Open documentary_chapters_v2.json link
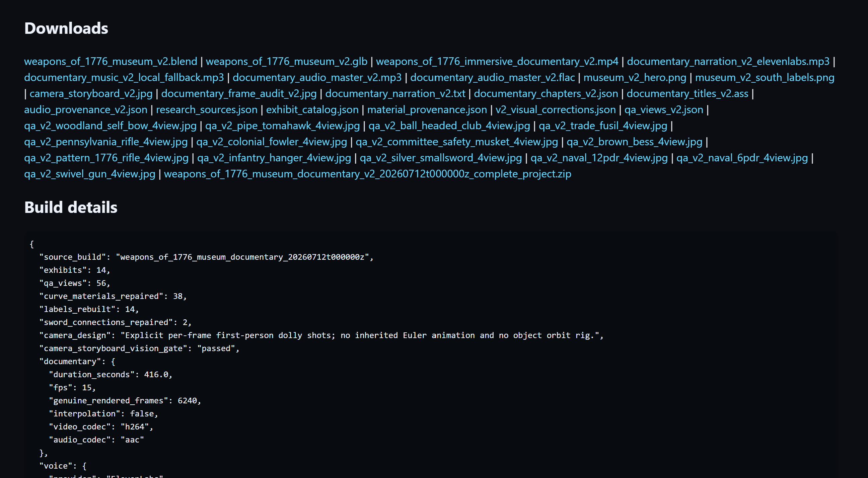868x478 pixels. point(546,93)
